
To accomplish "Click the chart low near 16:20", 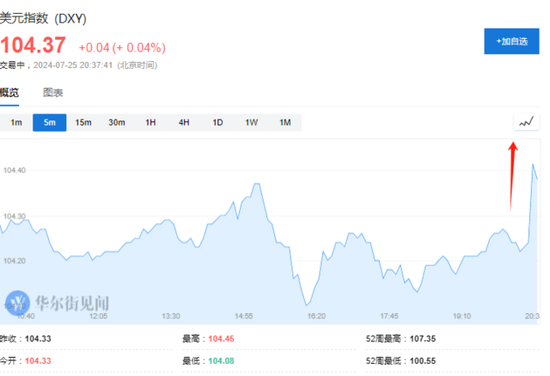I will click(x=307, y=305).
